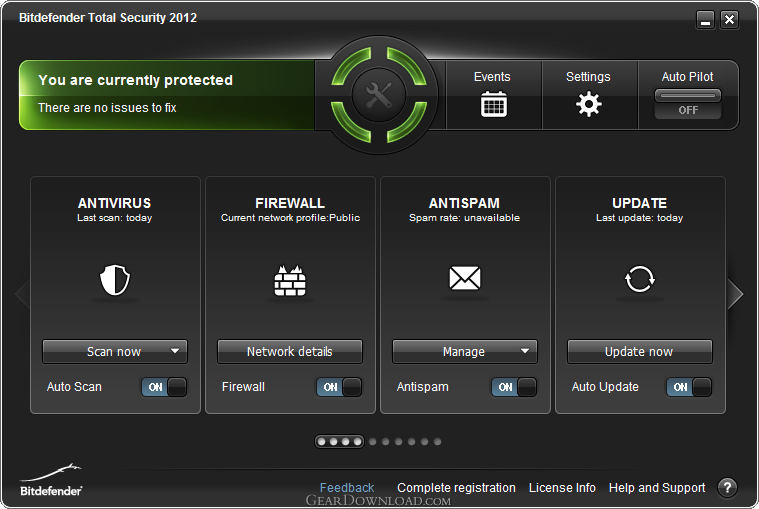Turn off the Antispam switch
This screenshot has height=509, width=759.
pyautogui.click(x=514, y=387)
